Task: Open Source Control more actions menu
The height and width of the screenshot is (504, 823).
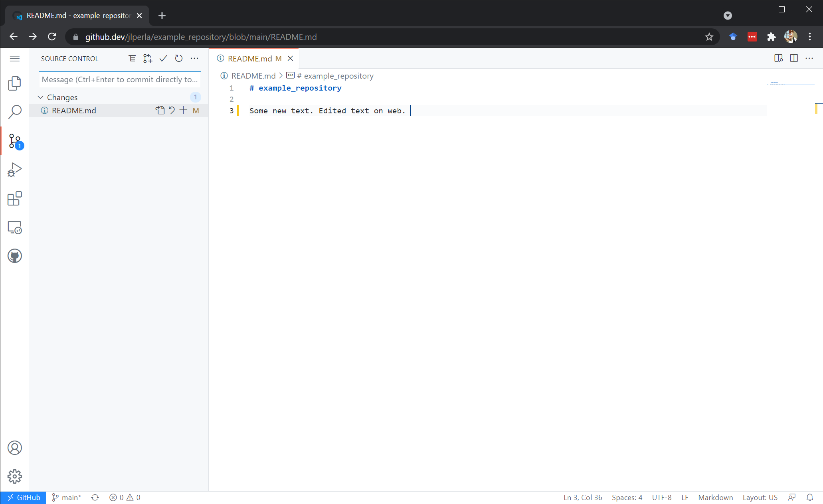Action: pos(194,59)
